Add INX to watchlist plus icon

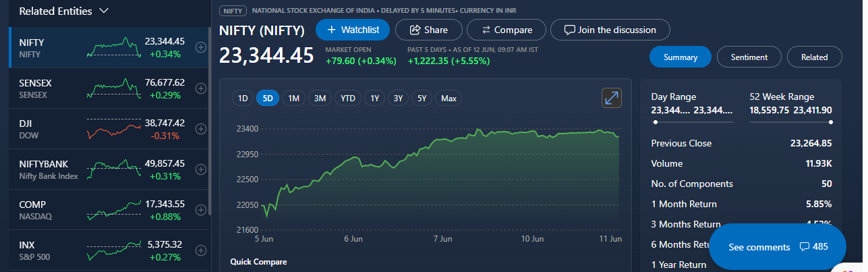tap(200, 250)
